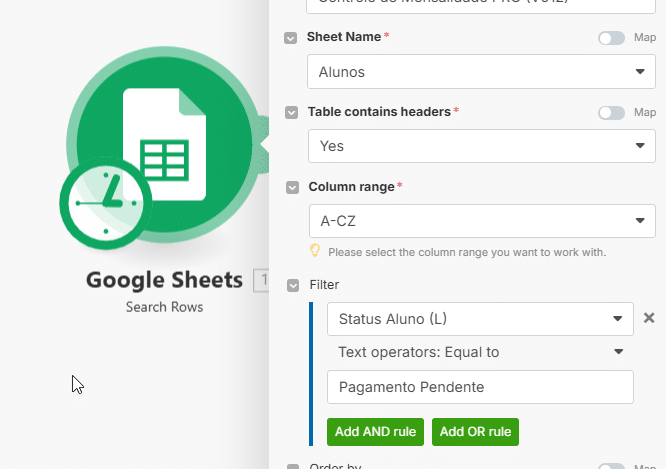The width and height of the screenshot is (666, 469).
Task: Toggle Map switch for Table contains headers
Action: click(x=611, y=113)
